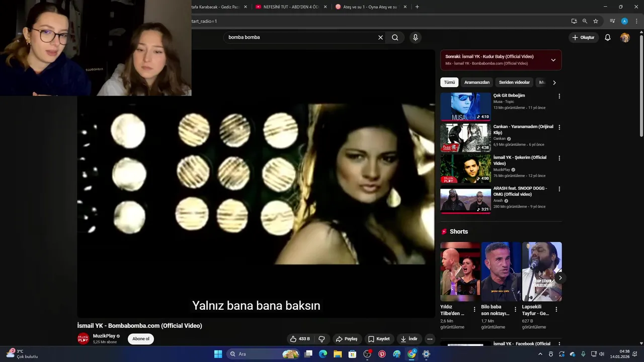Open a new browser tab
This screenshot has width=644, height=362.
click(417, 7)
